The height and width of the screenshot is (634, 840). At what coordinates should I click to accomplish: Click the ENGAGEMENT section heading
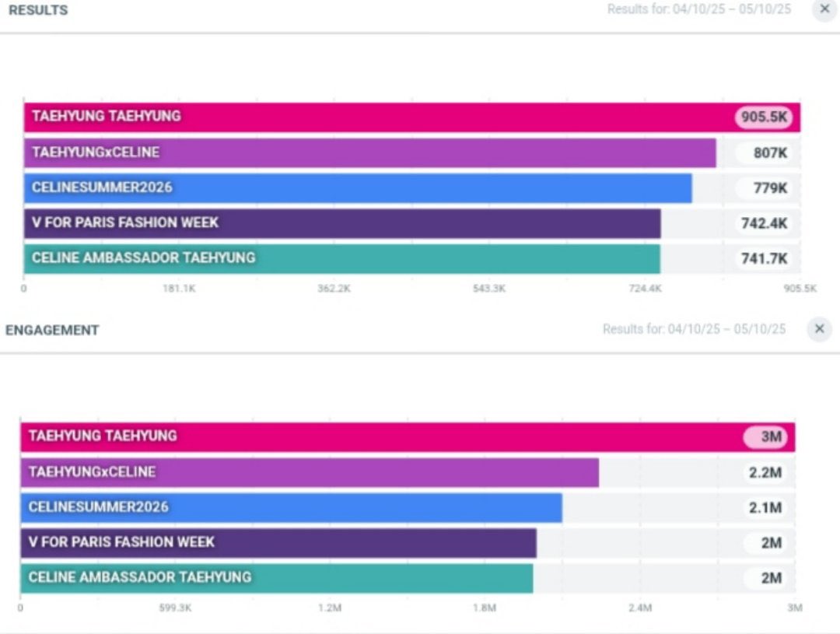[53, 330]
